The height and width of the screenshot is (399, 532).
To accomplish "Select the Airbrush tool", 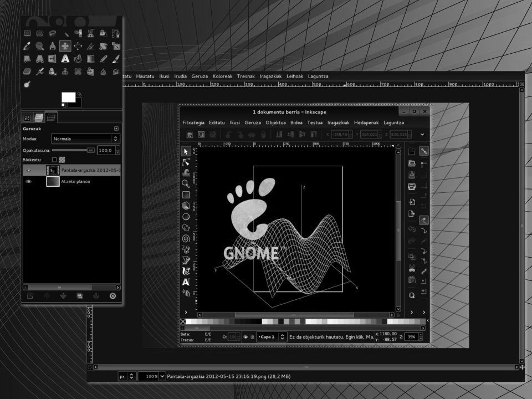I will (40, 71).
